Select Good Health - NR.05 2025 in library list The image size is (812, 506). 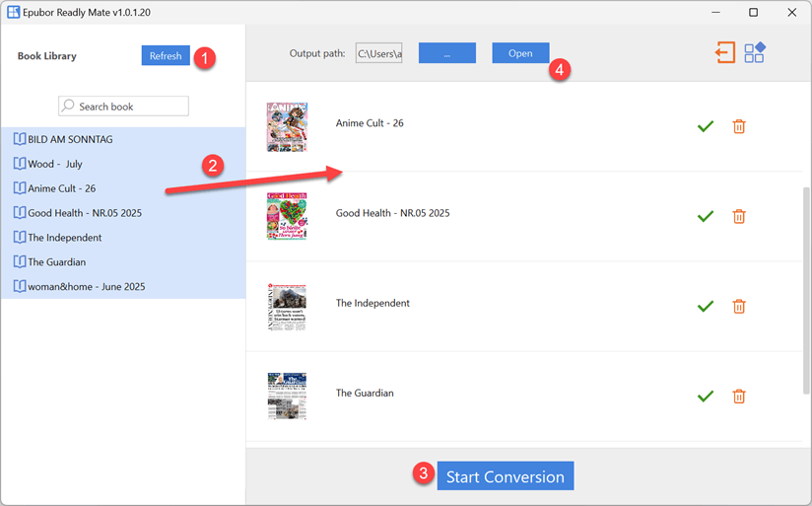pos(123,213)
